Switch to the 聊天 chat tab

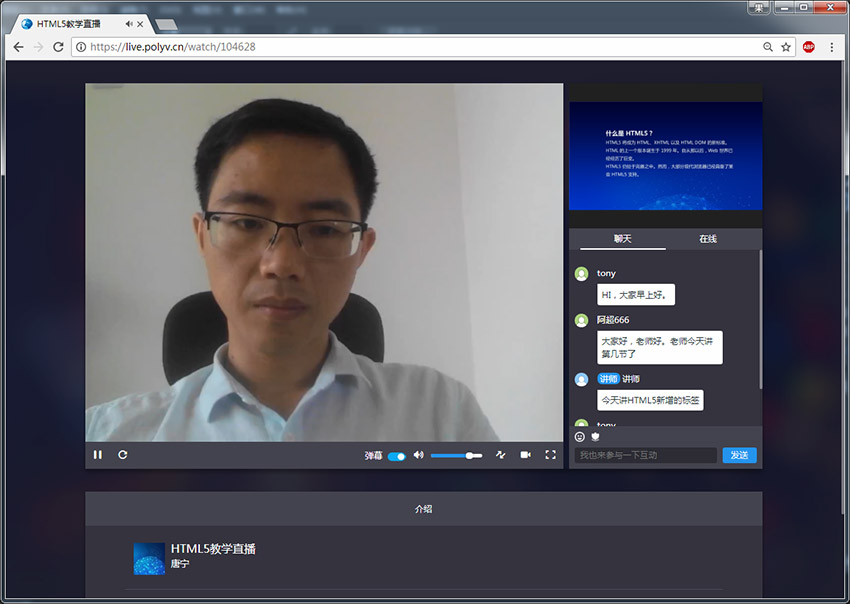coord(623,239)
